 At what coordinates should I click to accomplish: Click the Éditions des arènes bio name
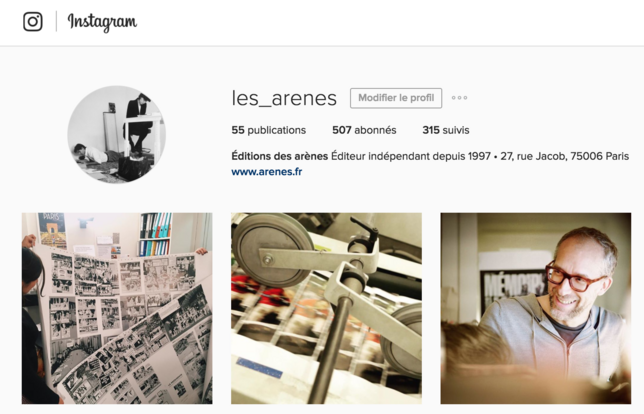click(279, 156)
